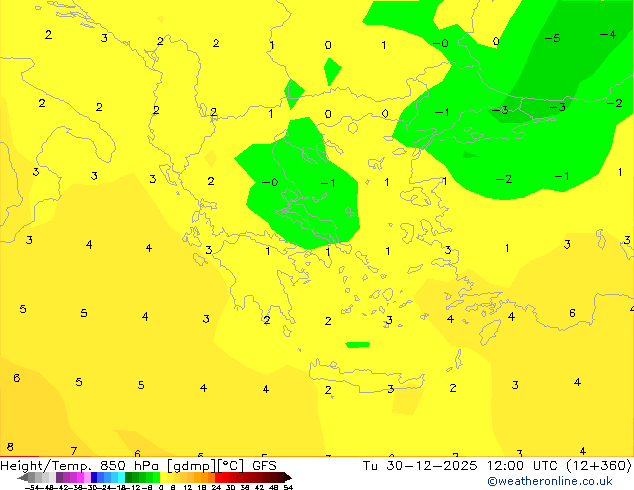Pick the yellow swatch above 0 in legend

click(x=163, y=477)
